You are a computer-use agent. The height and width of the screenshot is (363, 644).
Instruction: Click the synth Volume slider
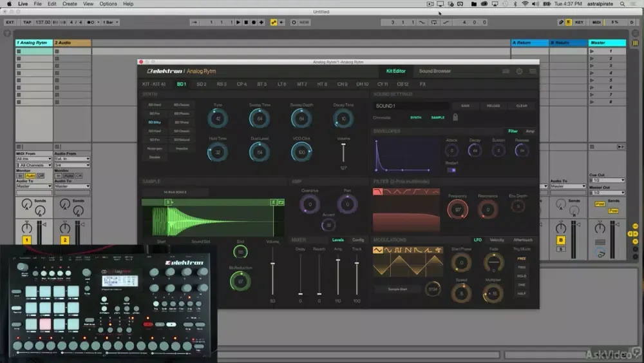coord(343,153)
